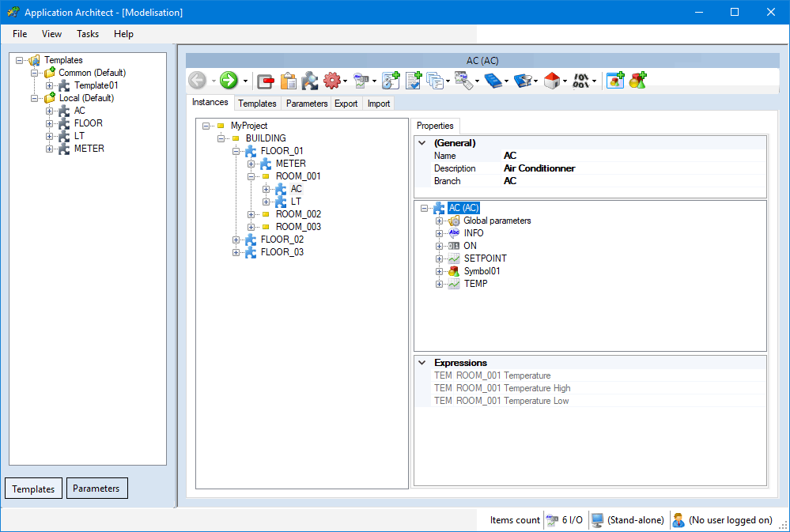Open dropdown arrow beside red house icon

tap(565, 81)
